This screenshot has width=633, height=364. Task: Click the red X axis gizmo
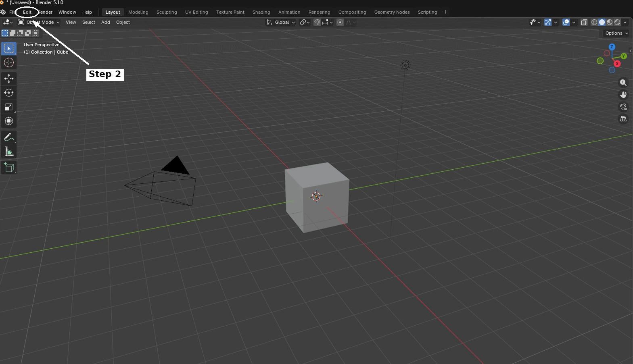click(x=617, y=64)
